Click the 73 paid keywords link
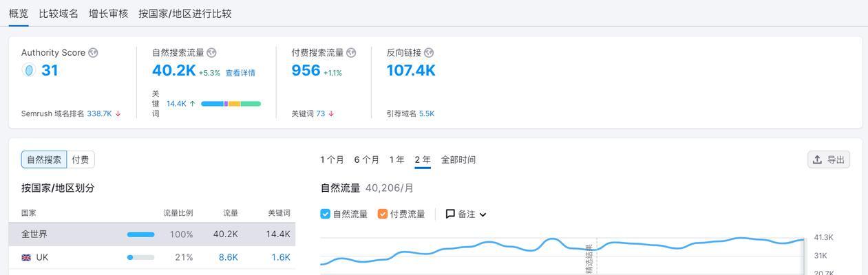 pyautogui.click(x=321, y=114)
